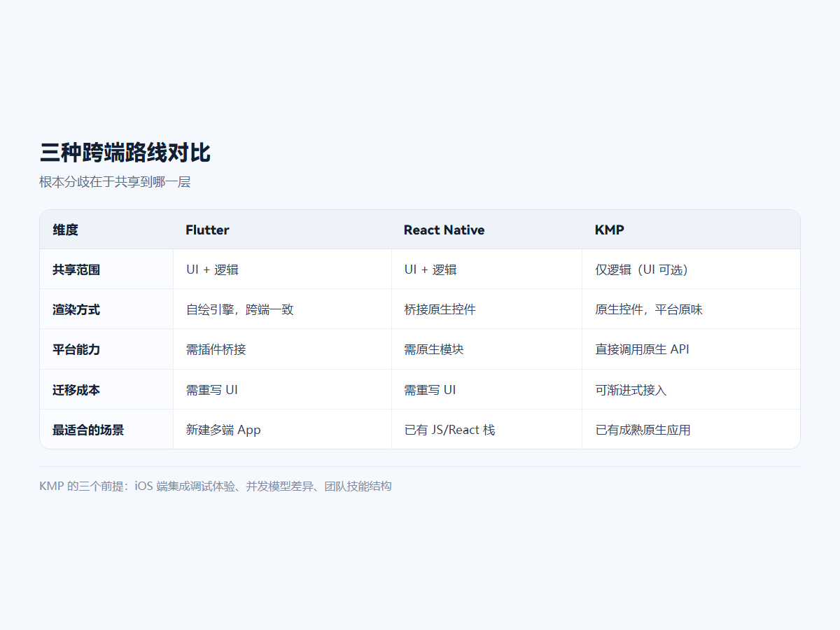Click the title 三种跨端路线对比
Image resolution: width=840 pixels, height=630 pixels.
(x=125, y=153)
